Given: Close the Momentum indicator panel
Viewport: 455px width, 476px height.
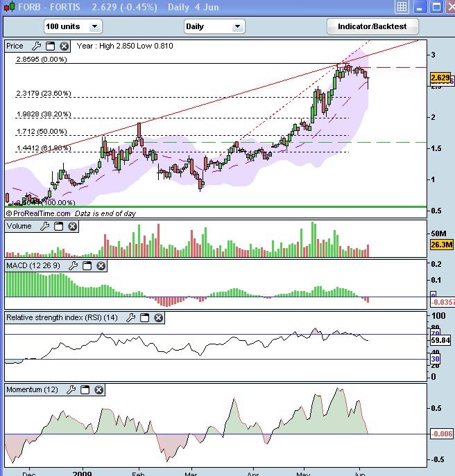Looking at the screenshot, I should click(98, 390).
